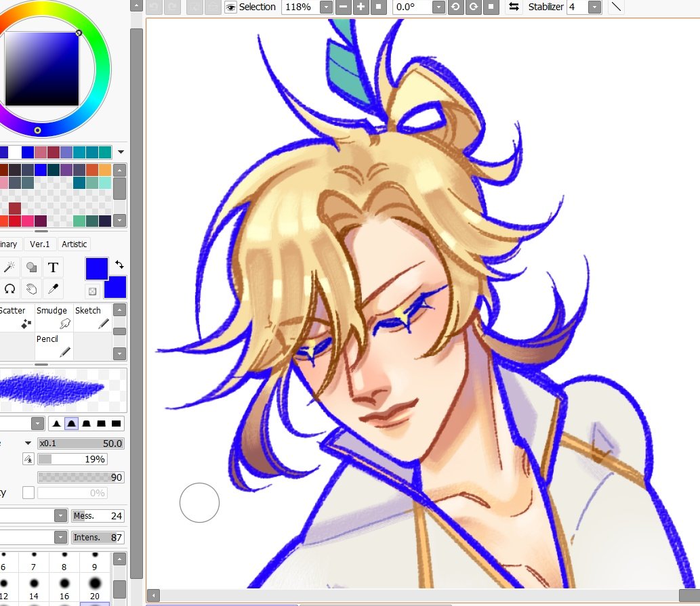The image size is (700, 606).
Task: Select the Shape tool
Action: point(31,267)
